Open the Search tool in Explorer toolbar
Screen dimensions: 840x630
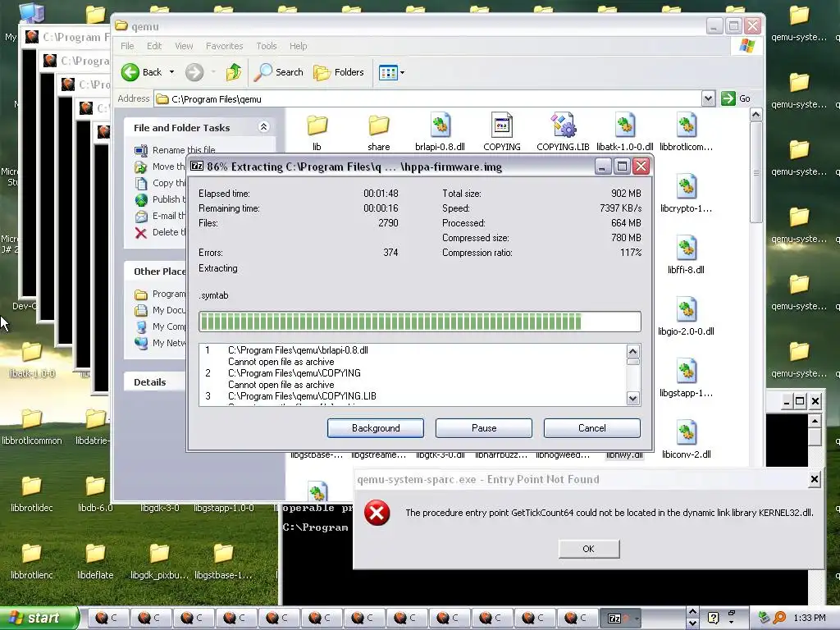pos(279,72)
